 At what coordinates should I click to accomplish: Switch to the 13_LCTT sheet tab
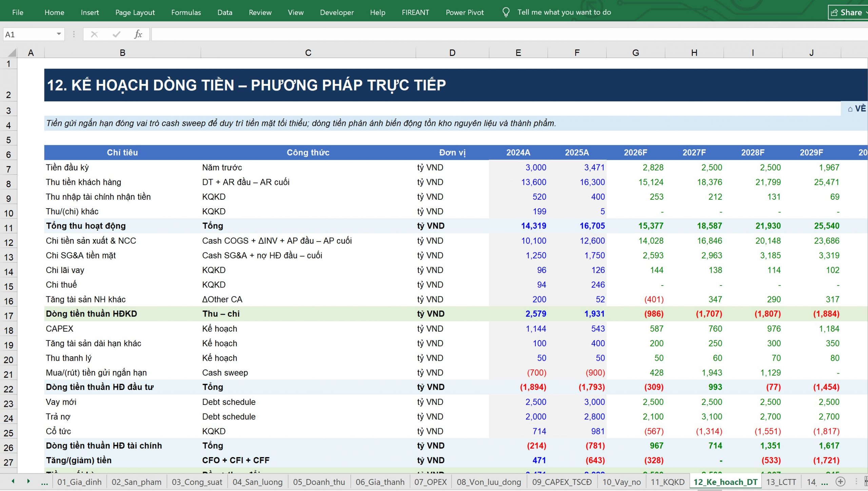tap(781, 482)
